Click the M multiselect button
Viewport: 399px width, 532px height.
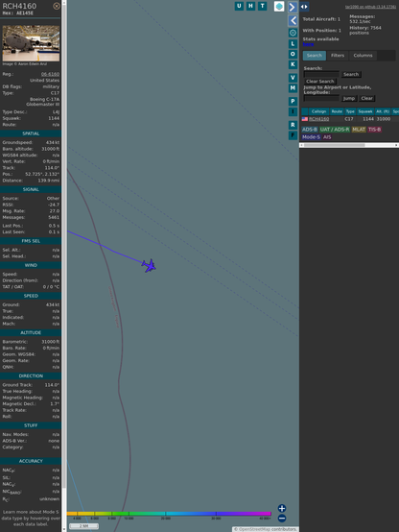click(x=293, y=88)
